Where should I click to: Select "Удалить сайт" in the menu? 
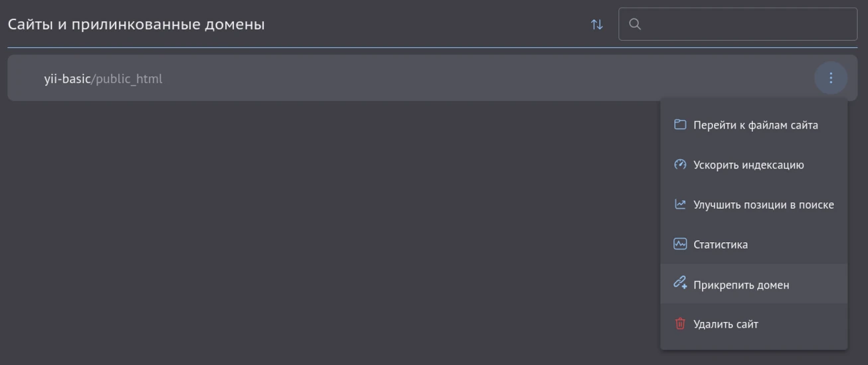pos(725,324)
